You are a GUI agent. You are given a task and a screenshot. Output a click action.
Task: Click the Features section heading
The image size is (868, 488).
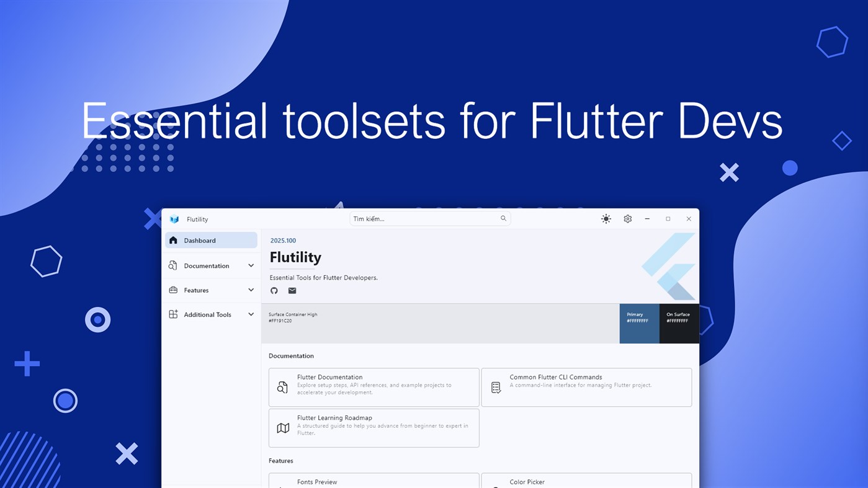click(x=280, y=461)
